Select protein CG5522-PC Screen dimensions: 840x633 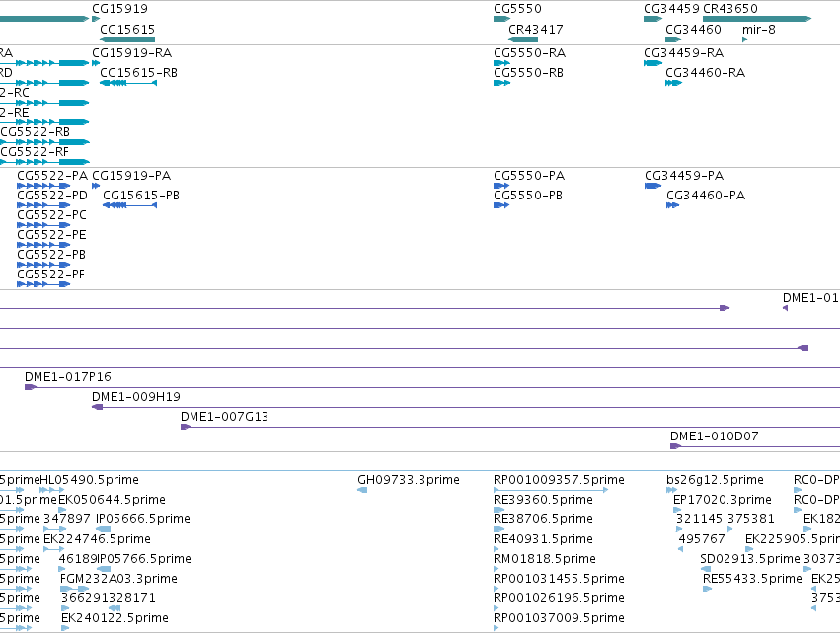point(51,215)
